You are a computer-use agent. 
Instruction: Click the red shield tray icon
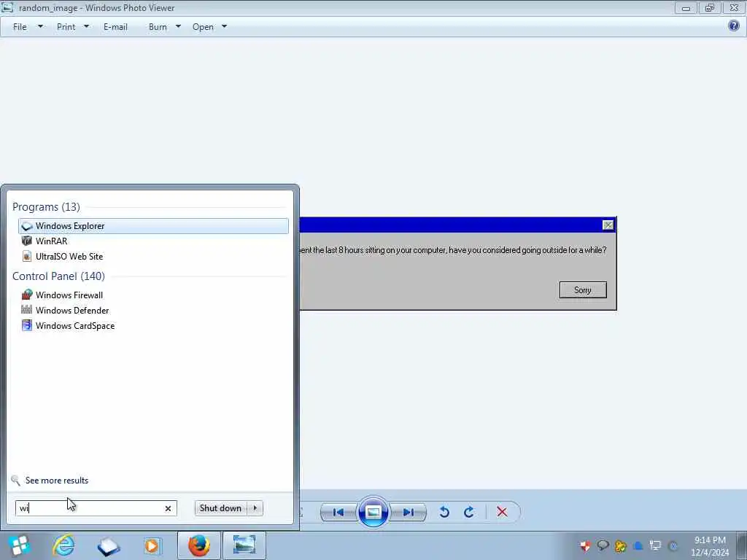tap(585, 545)
